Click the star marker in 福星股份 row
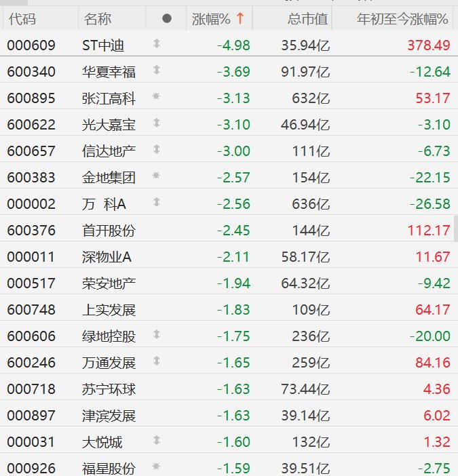 156,467
